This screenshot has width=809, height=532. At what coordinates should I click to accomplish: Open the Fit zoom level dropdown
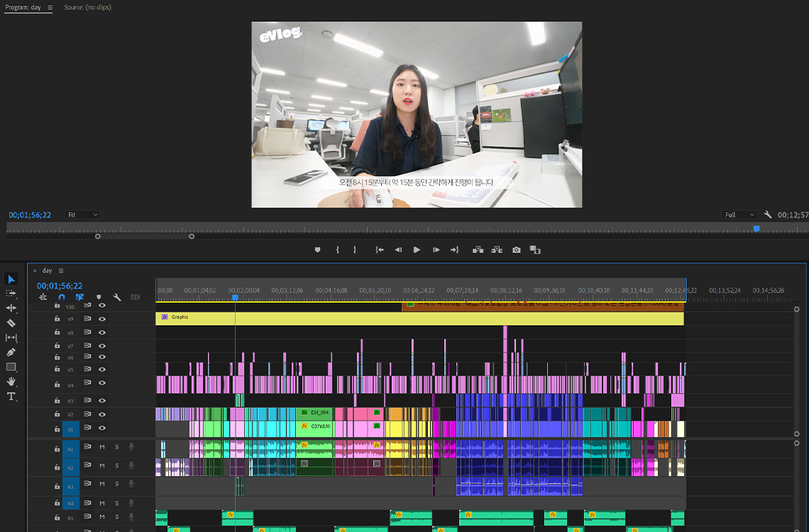pyautogui.click(x=82, y=215)
